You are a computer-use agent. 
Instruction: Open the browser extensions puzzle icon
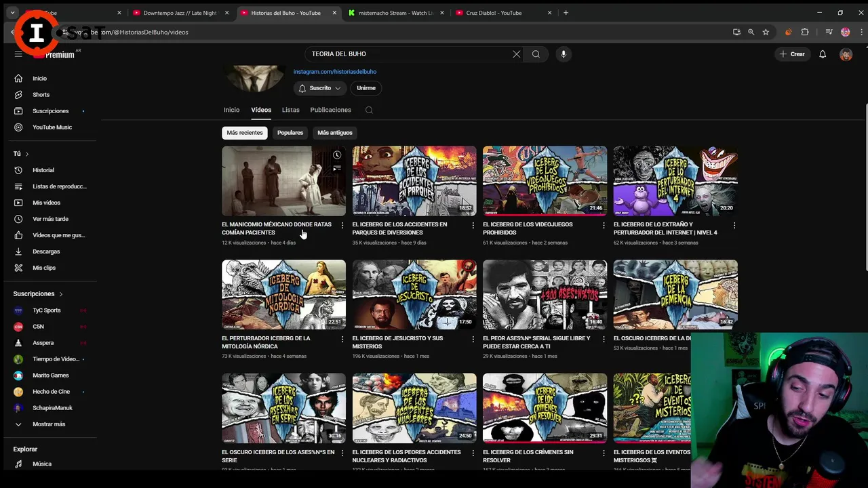pyautogui.click(x=805, y=32)
